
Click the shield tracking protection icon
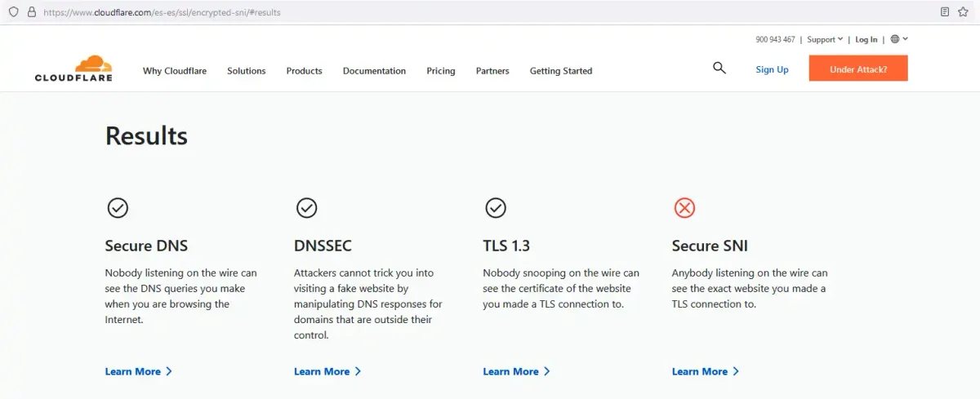[13, 12]
